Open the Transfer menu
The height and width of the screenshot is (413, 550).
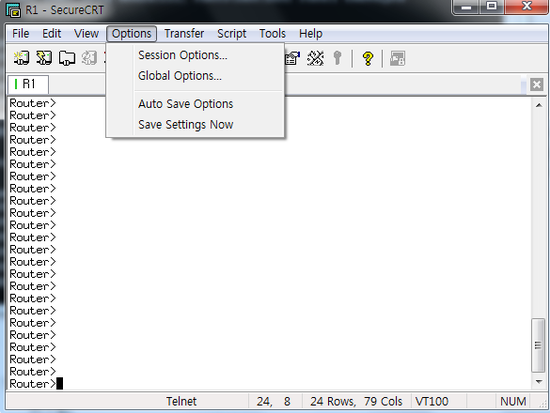coord(184,34)
